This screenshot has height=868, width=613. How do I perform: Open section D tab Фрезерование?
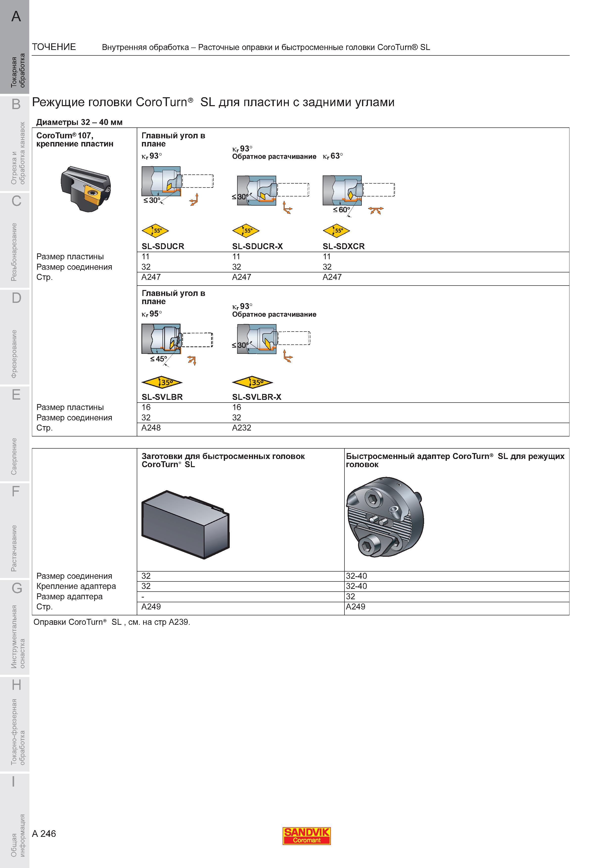point(15,337)
